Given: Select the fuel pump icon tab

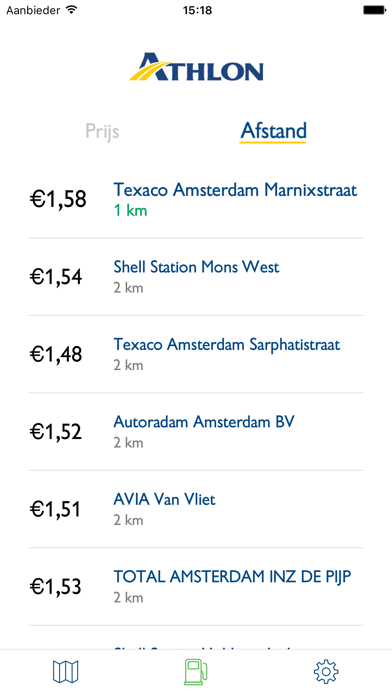Looking at the screenshot, I should [196, 672].
